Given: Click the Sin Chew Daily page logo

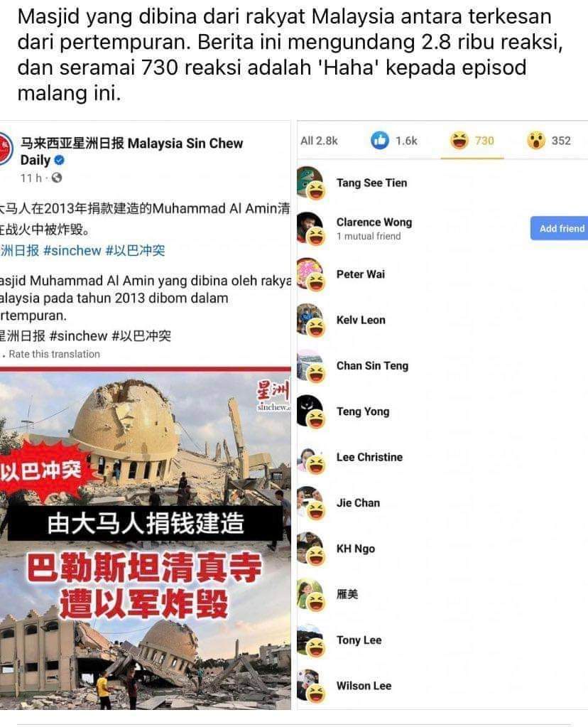Looking at the screenshot, I should [x=6, y=149].
